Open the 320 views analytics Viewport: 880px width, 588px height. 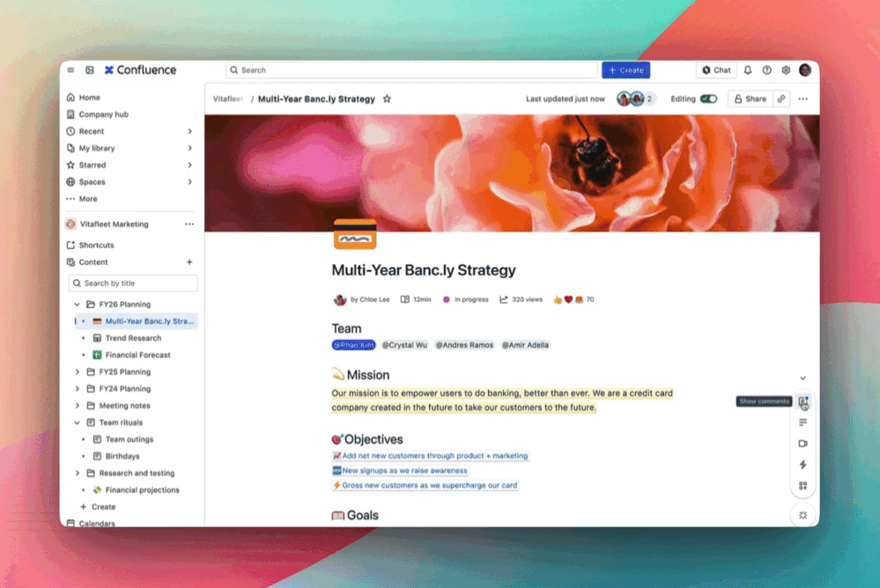click(521, 299)
